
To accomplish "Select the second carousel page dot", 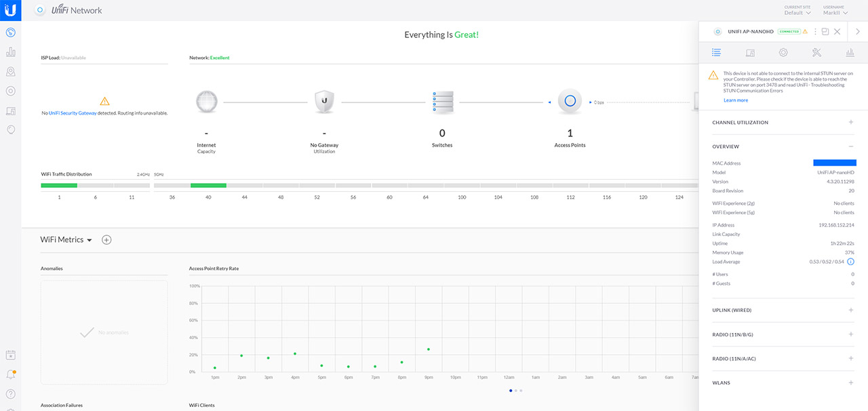I will [x=516, y=391].
